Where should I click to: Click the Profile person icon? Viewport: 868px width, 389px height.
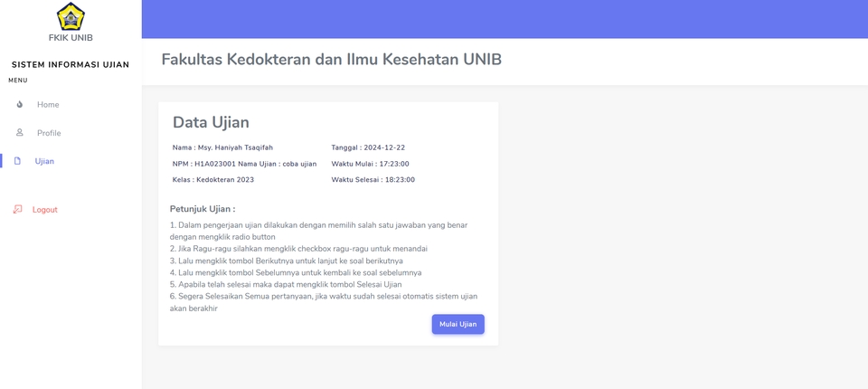coord(20,132)
